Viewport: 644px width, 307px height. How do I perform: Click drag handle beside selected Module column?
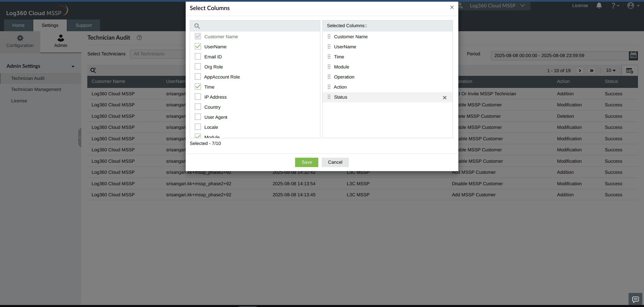click(x=329, y=67)
